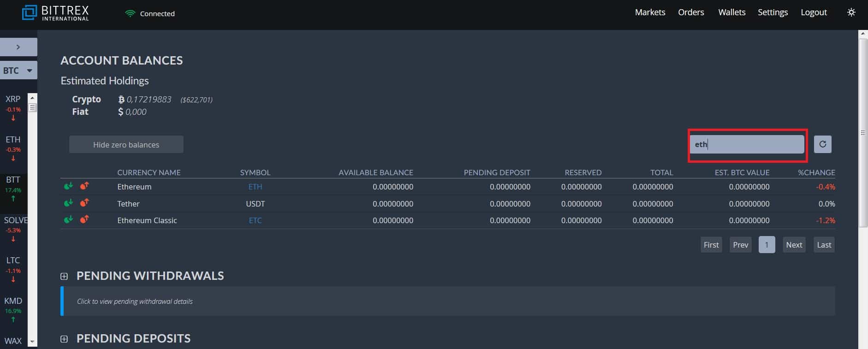Click the market sidebar scroll-up arrow

[x=32, y=98]
